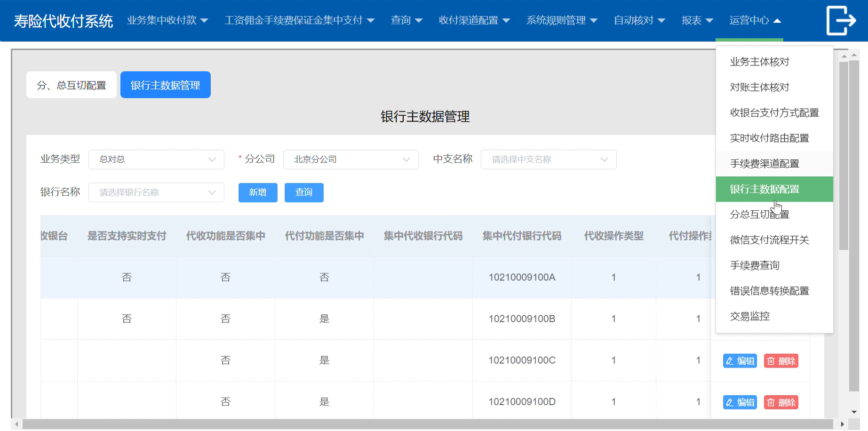
Task: Open 收付渠道配置 menu
Action: pos(474,20)
